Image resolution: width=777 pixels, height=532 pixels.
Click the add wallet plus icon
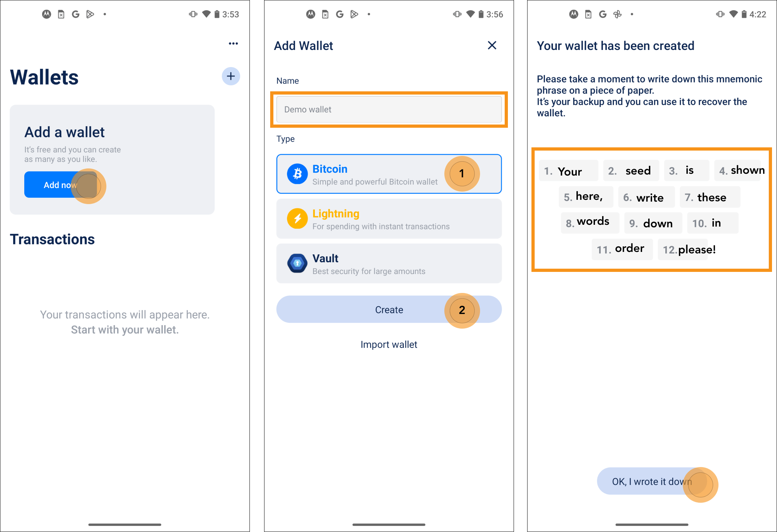click(230, 76)
